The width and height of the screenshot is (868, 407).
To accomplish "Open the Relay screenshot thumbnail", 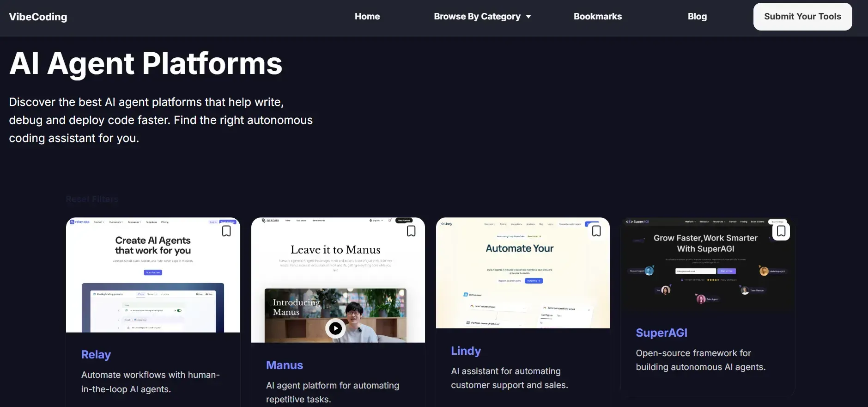I will click(153, 275).
